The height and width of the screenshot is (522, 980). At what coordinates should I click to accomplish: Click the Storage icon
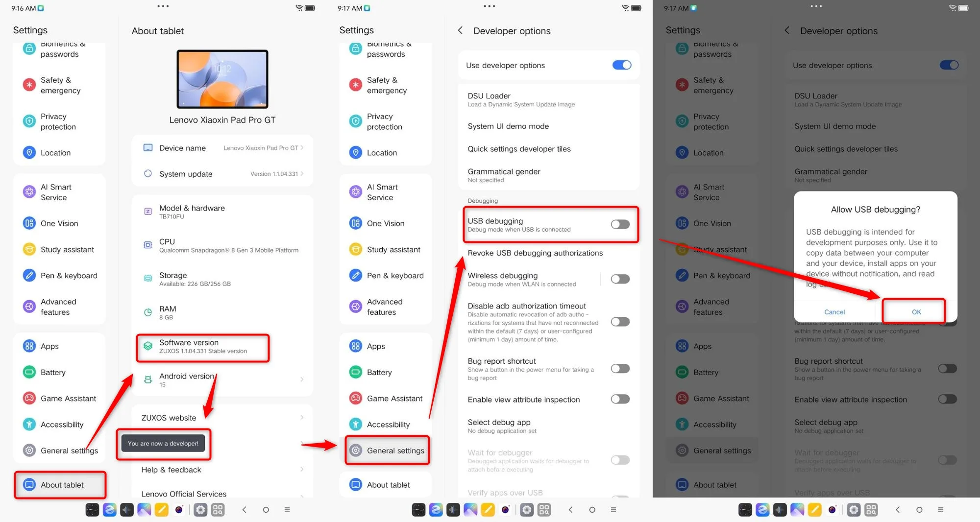tap(147, 279)
